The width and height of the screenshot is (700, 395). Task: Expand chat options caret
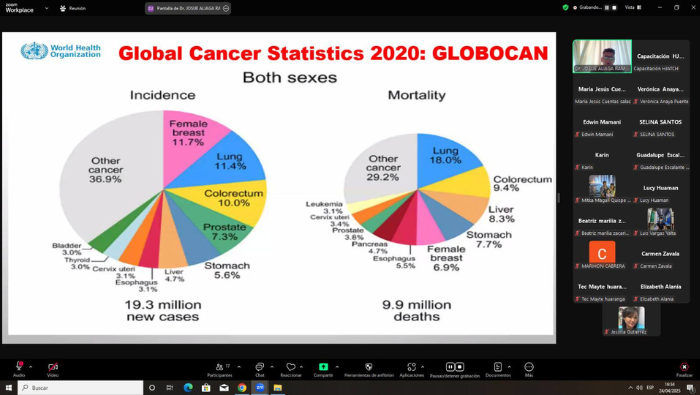(272, 367)
